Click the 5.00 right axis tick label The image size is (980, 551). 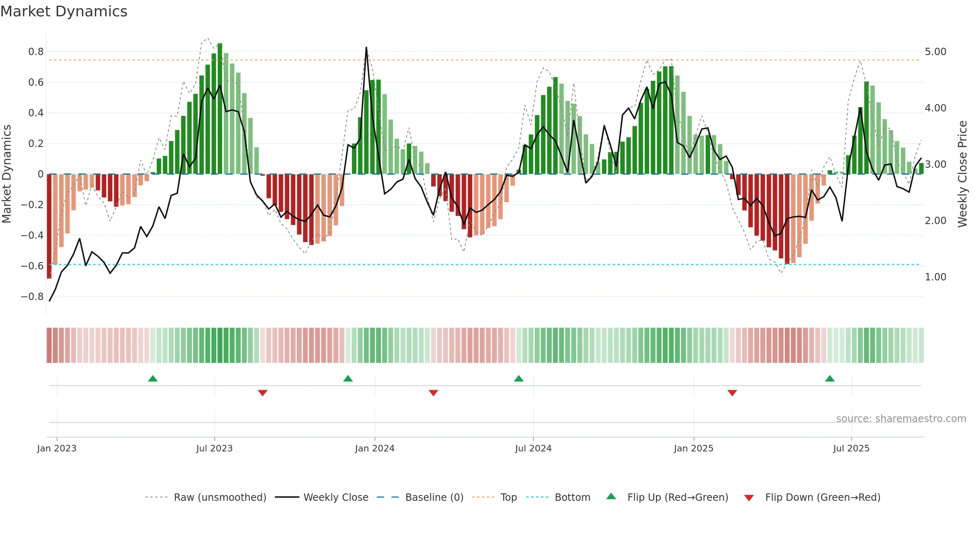tap(935, 52)
